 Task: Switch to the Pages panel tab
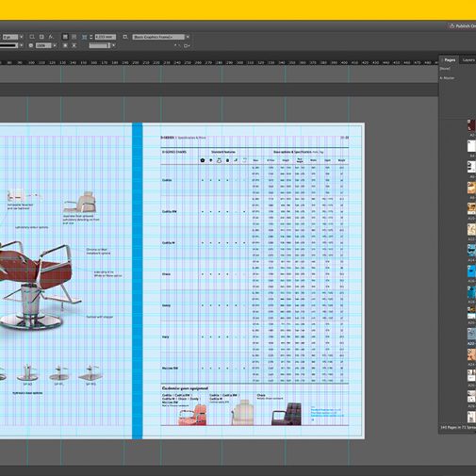pyautogui.click(x=450, y=59)
